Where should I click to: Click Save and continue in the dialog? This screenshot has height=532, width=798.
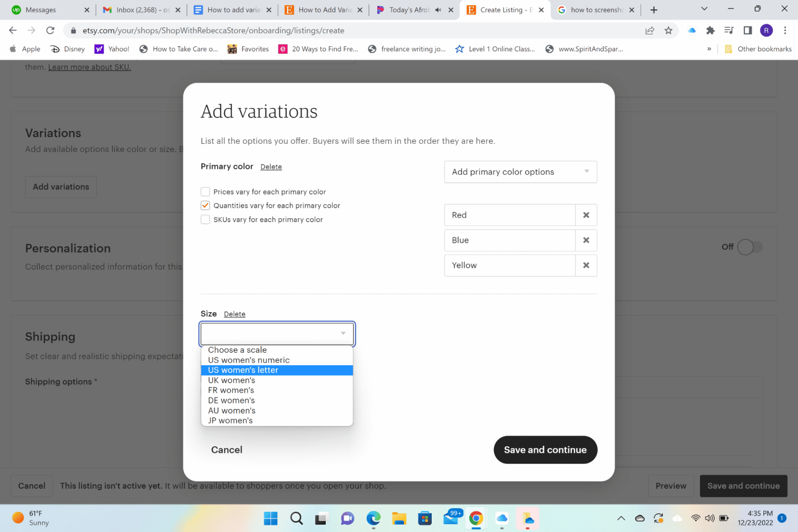(x=545, y=450)
